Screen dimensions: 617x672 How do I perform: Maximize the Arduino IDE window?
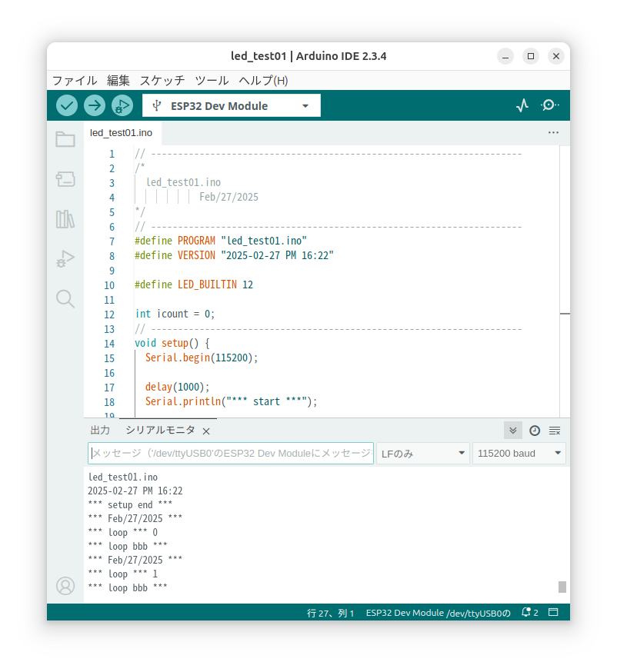(531, 56)
